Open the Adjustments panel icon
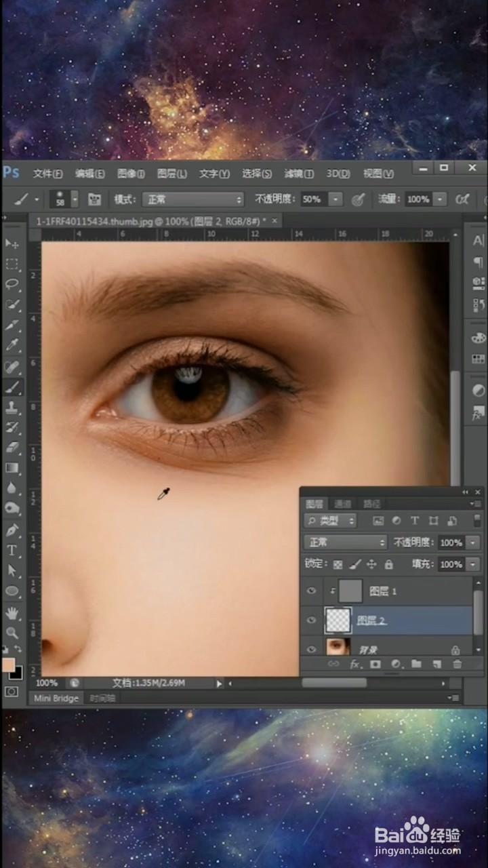The height and width of the screenshot is (868, 488). 479,390
